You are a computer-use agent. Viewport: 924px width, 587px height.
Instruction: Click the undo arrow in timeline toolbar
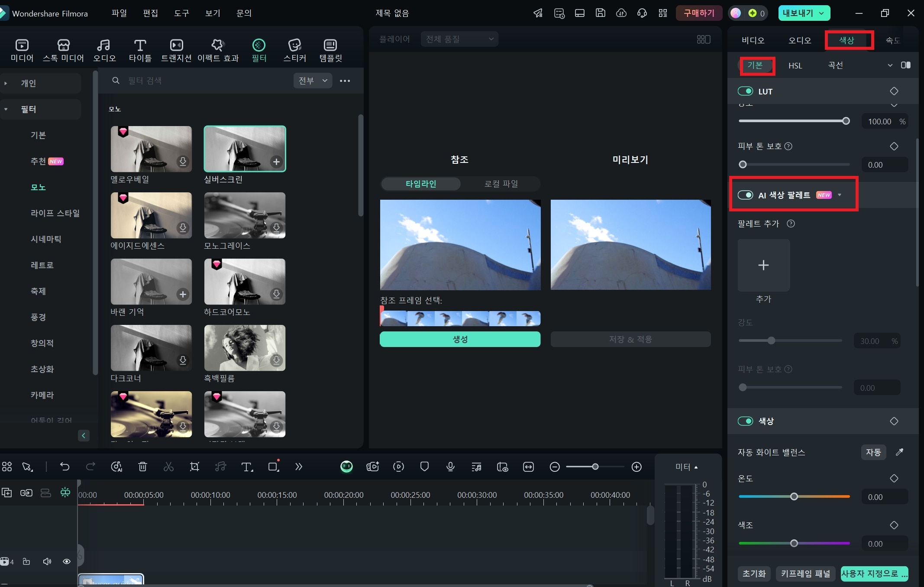[65, 467]
